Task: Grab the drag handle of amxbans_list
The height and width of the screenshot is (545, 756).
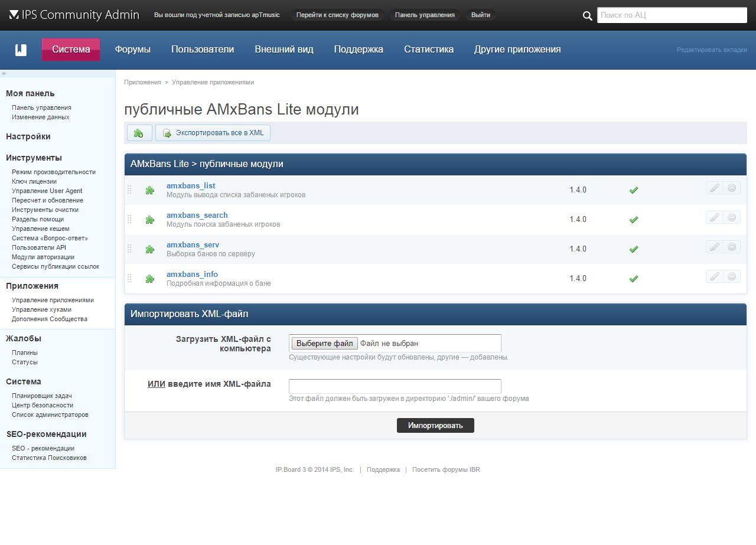Action: tap(129, 190)
